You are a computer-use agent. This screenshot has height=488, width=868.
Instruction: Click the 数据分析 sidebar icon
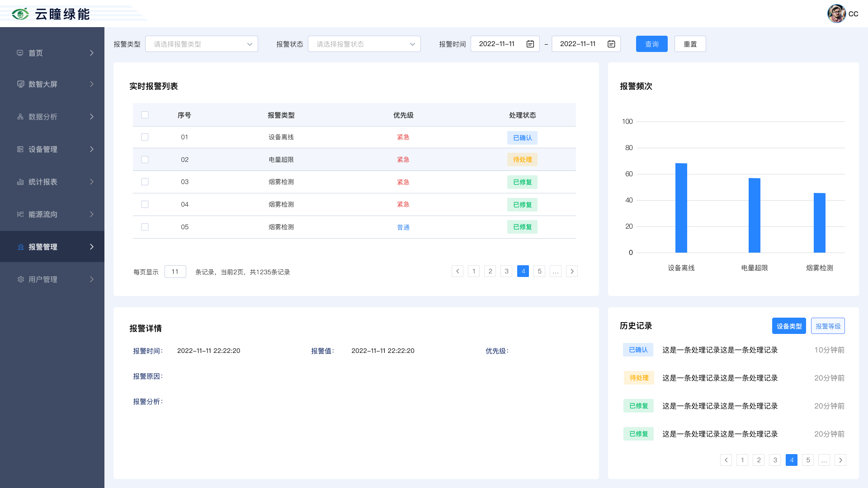tap(20, 117)
